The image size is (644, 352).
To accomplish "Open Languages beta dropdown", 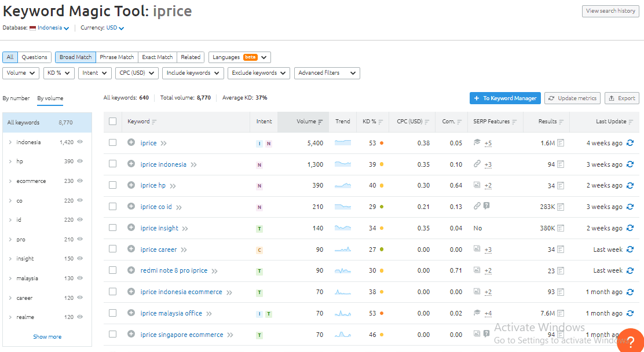I will point(239,57).
